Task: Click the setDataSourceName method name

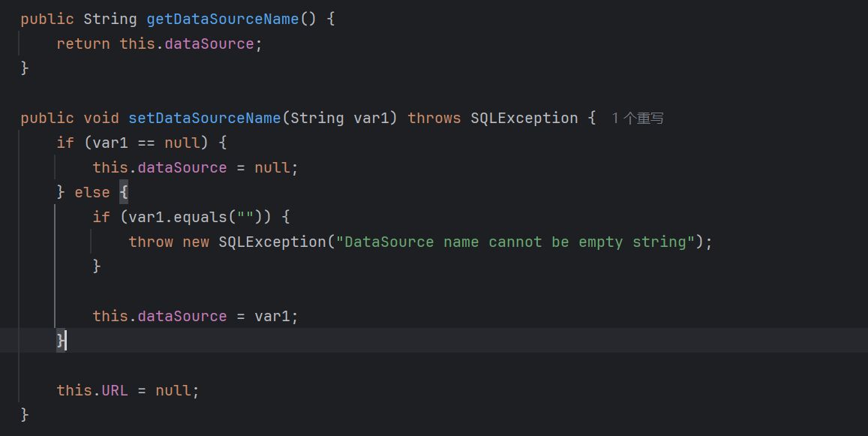Action: point(204,118)
